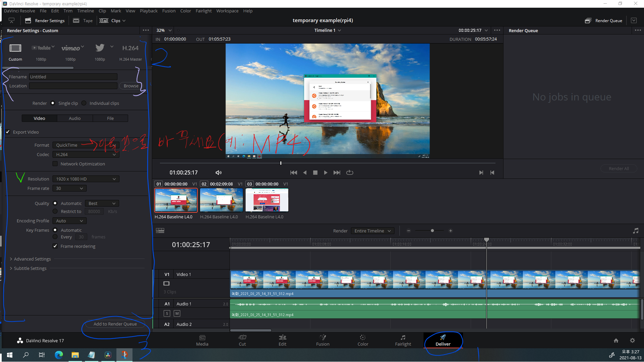Open the Playback menu
The width and height of the screenshot is (644, 362).
pyautogui.click(x=148, y=11)
